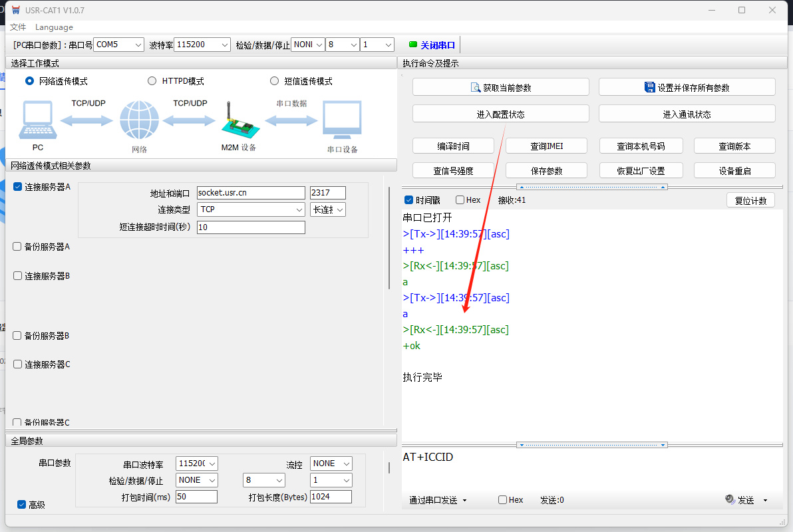Click the network globe icon
Image resolution: width=793 pixels, height=532 pixels.
coord(139,121)
